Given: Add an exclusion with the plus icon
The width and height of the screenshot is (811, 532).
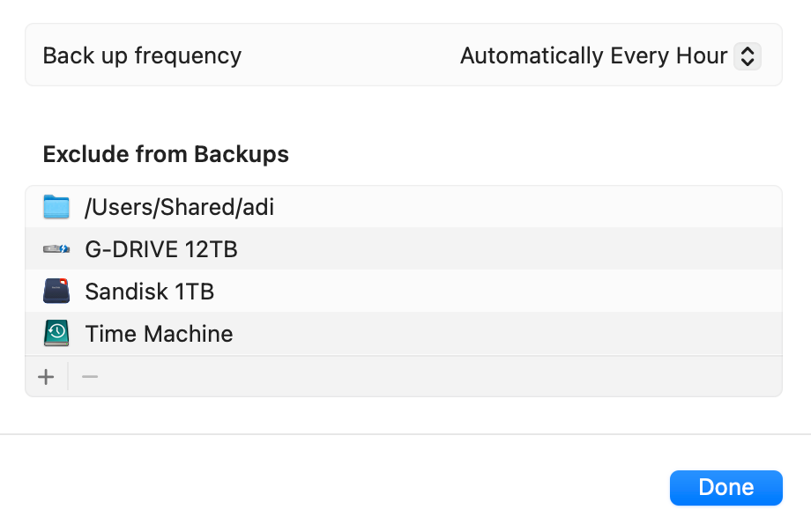Looking at the screenshot, I should [46, 377].
